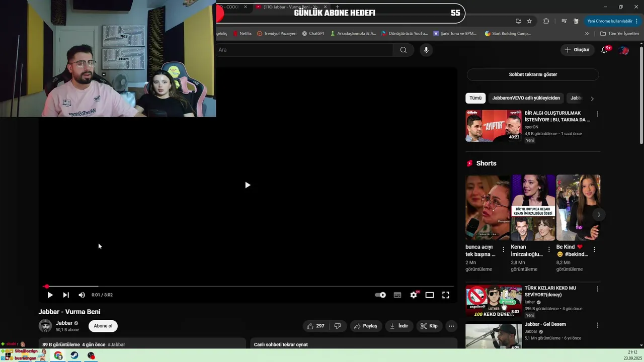Open a new browser tab
The height and width of the screenshot is (362, 644).
pos(338,7)
